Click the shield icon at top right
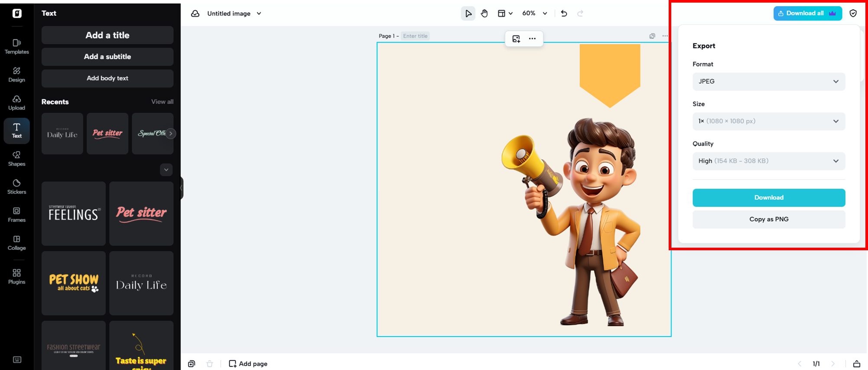868x370 pixels. point(853,13)
